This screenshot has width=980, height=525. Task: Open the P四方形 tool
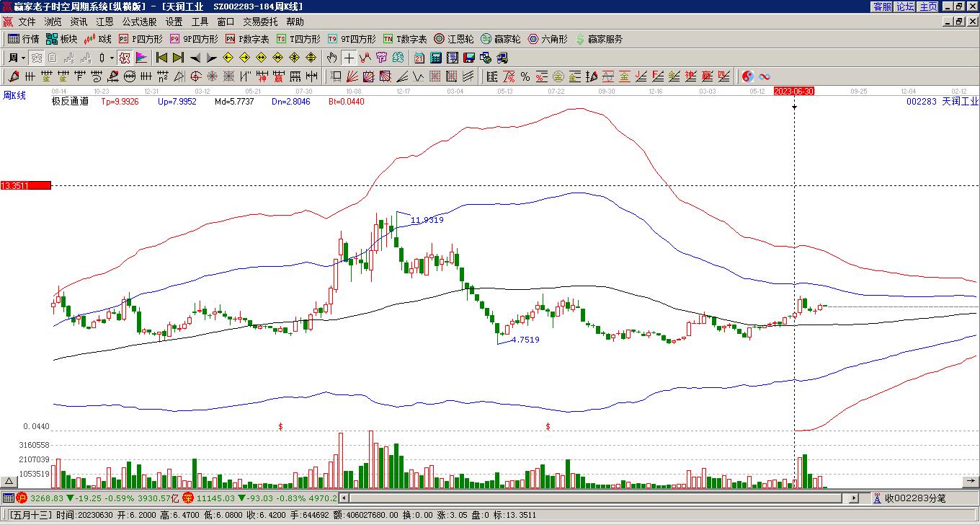point(141,39)
